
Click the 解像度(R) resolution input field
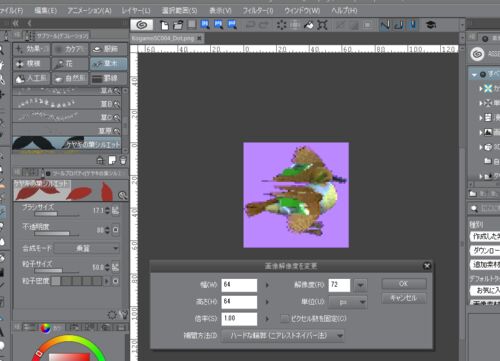pos(339,285)
